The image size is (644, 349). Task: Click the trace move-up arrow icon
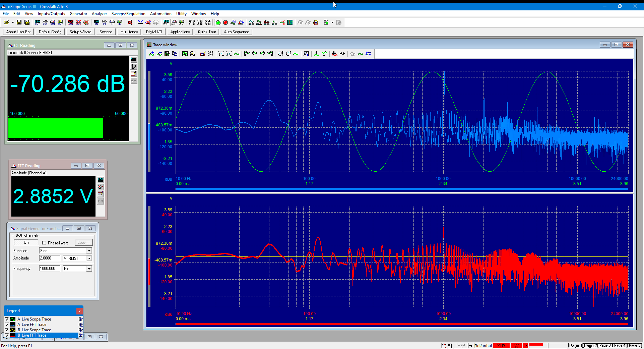click(316, 54)
